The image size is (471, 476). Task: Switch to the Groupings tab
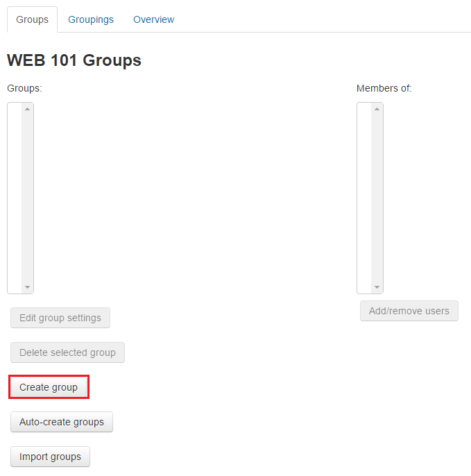point(90,19)
